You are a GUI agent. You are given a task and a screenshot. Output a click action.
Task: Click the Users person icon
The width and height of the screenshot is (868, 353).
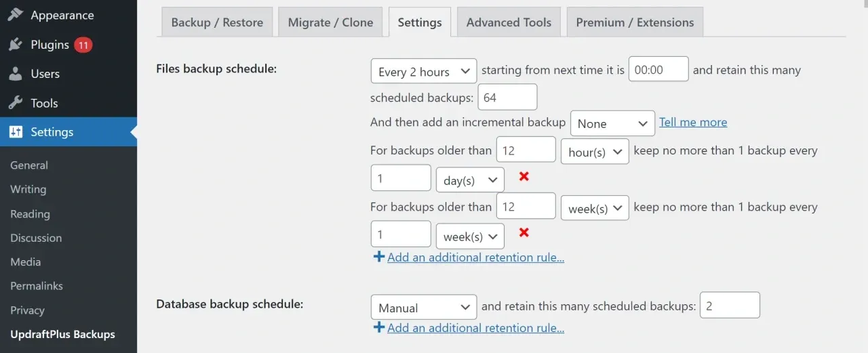click(15, 74)
